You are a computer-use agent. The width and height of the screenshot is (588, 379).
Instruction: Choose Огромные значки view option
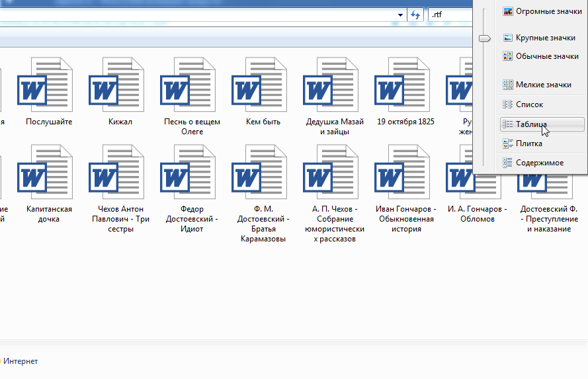(x=542, y=11)
